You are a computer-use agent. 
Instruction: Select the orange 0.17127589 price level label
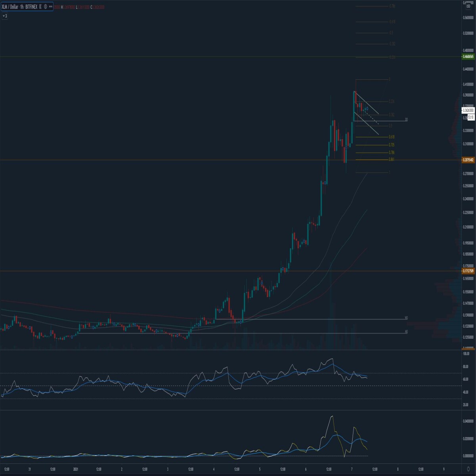click(x=468, y=271)
